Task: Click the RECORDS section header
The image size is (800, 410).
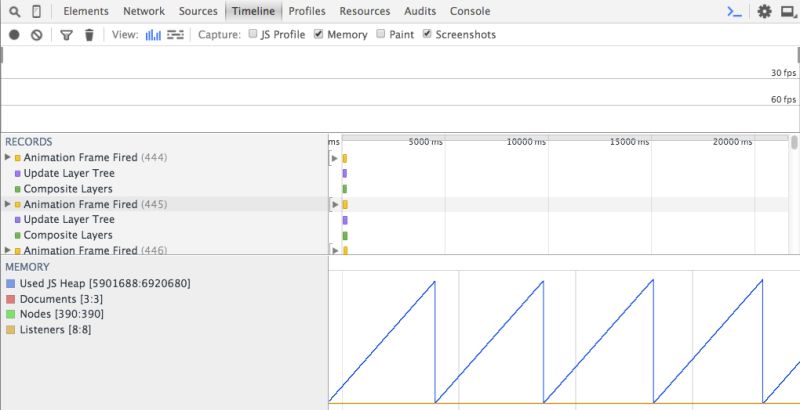Action: [29, 142]
